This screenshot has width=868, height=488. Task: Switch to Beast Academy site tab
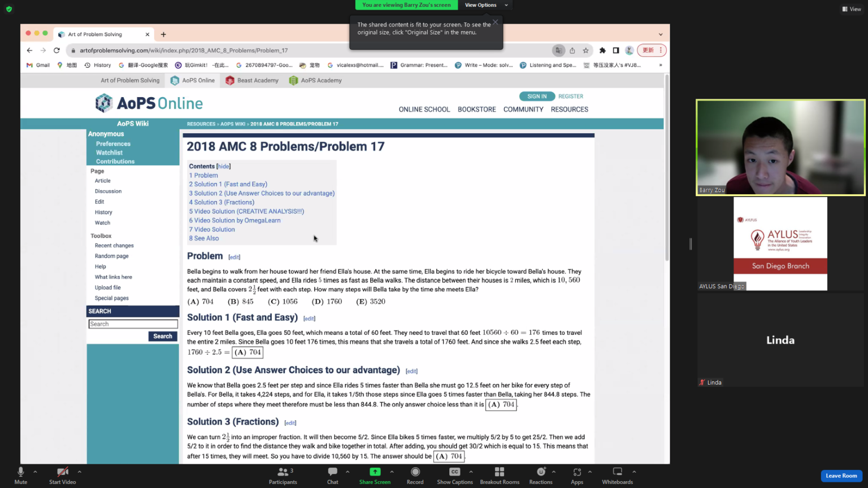(252, 80)
